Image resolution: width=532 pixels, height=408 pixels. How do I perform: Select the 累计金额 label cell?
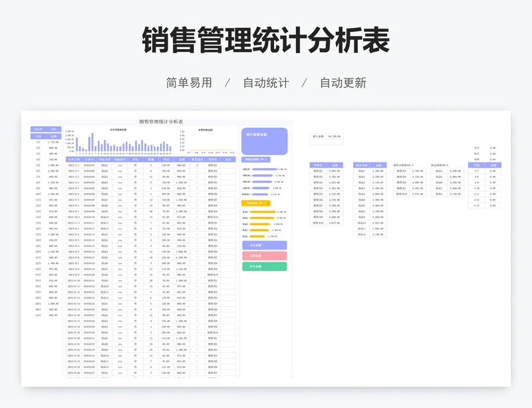tap(318, 136)
